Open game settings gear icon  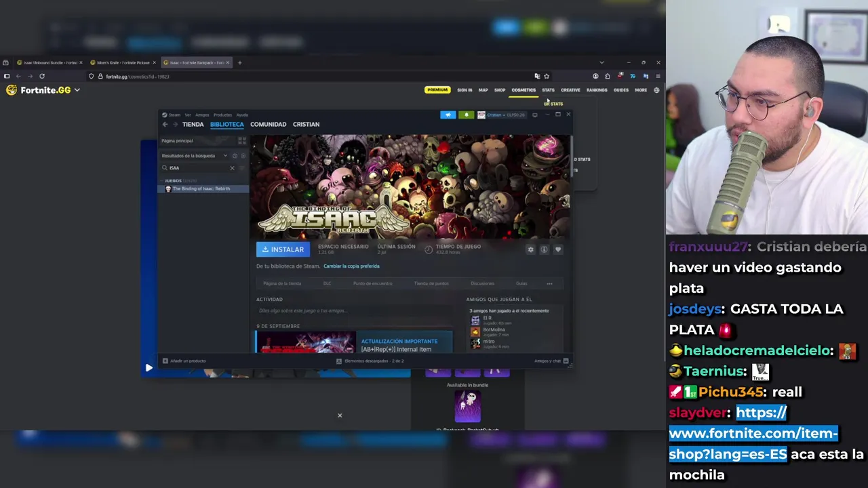click(x=530, y=249)
